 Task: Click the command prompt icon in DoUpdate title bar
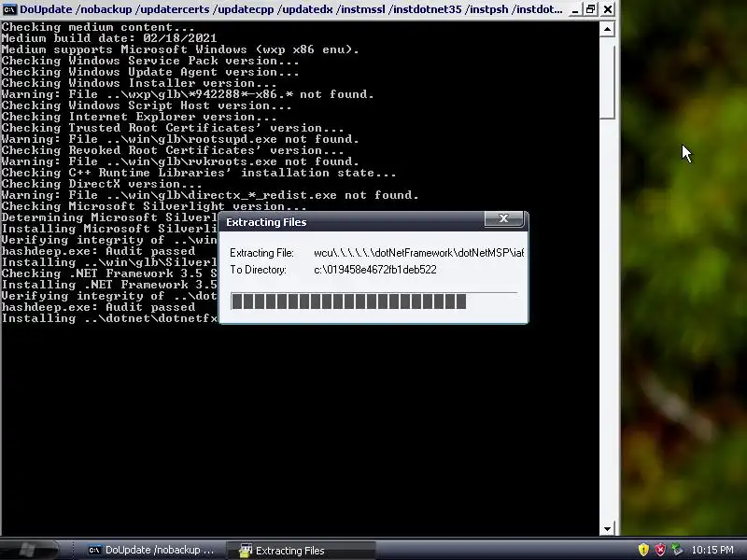click(9, 9)
